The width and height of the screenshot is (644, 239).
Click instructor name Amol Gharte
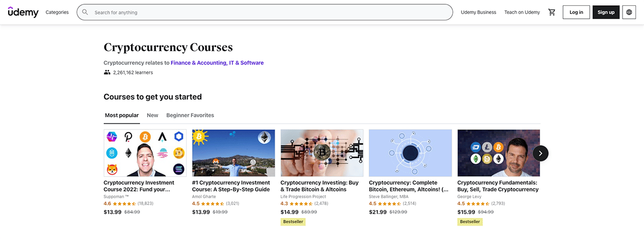(x=204, y=197)
